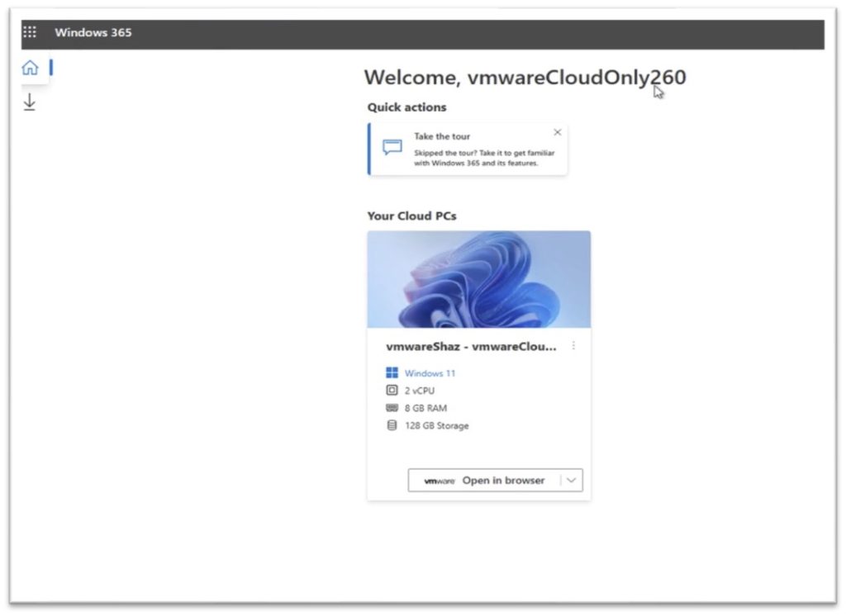Click the Your Cloud PCs heading

411,216
